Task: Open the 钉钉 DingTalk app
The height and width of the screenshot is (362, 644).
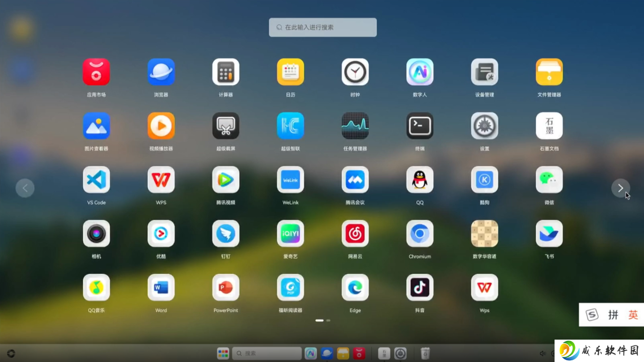Action: (x=226, y=234)
